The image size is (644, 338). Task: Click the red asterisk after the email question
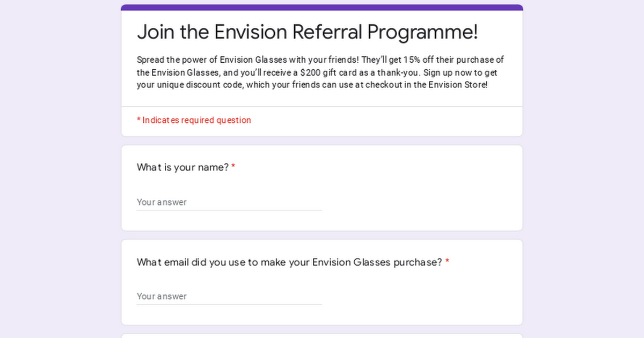coord(447,262)
